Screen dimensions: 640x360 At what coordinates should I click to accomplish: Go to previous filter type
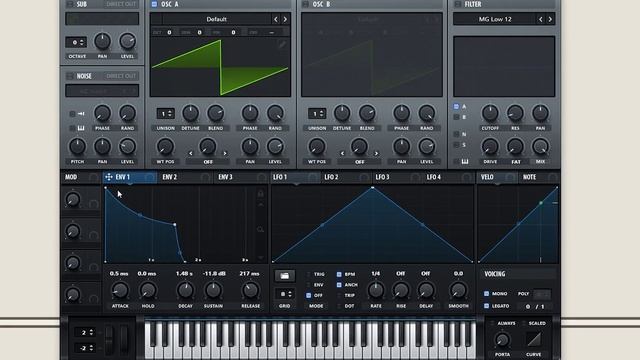[x=540, y=19]
